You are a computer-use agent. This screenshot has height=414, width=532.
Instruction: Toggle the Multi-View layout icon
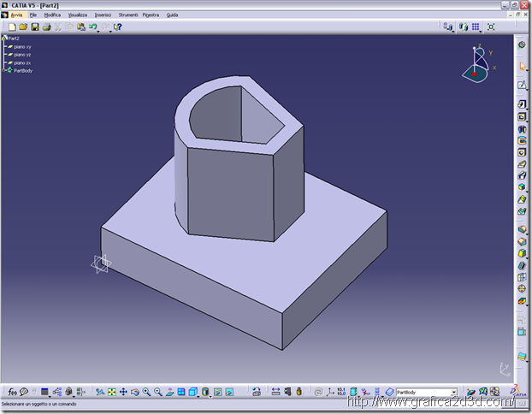pyautogui.click(x=181, y=393)
